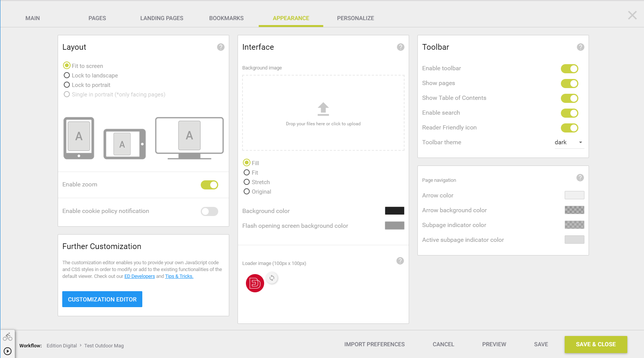The width and height of the screenshot is (644, 358).
Task: Reset the loader image with the refresh icon
Action: (x=272, y=278)
